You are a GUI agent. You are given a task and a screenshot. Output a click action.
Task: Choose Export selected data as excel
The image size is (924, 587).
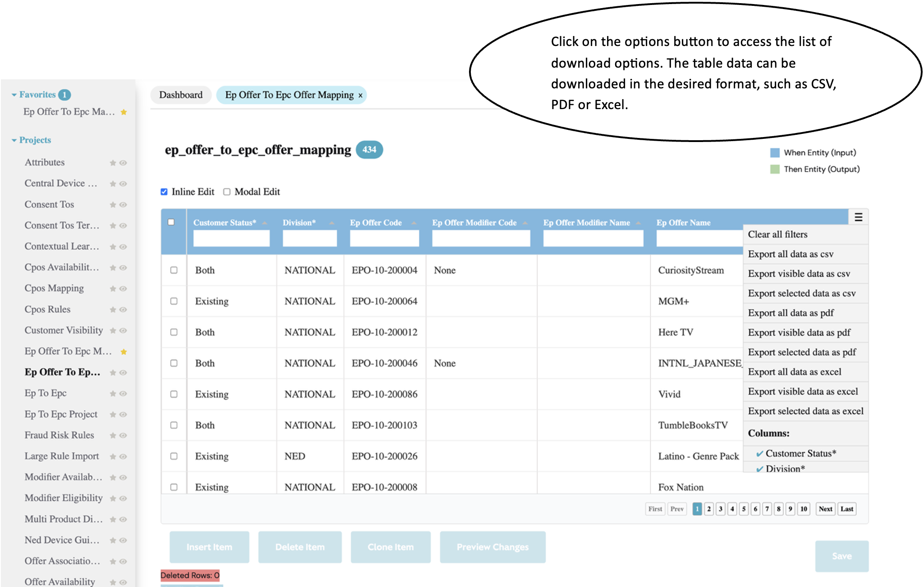click(x=805, y=411)
